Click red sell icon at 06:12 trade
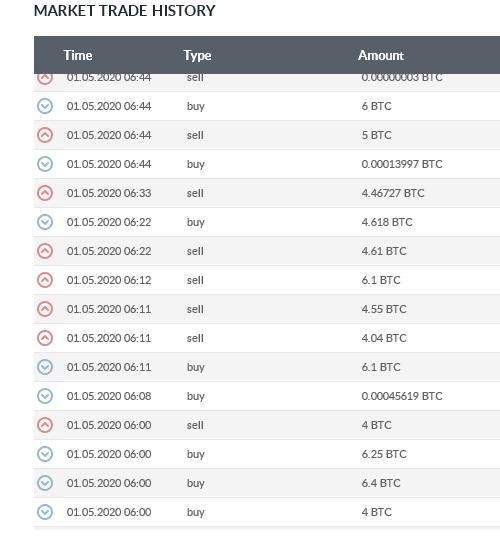The height and width of the screenshot is (549, 500). (45, 280)
